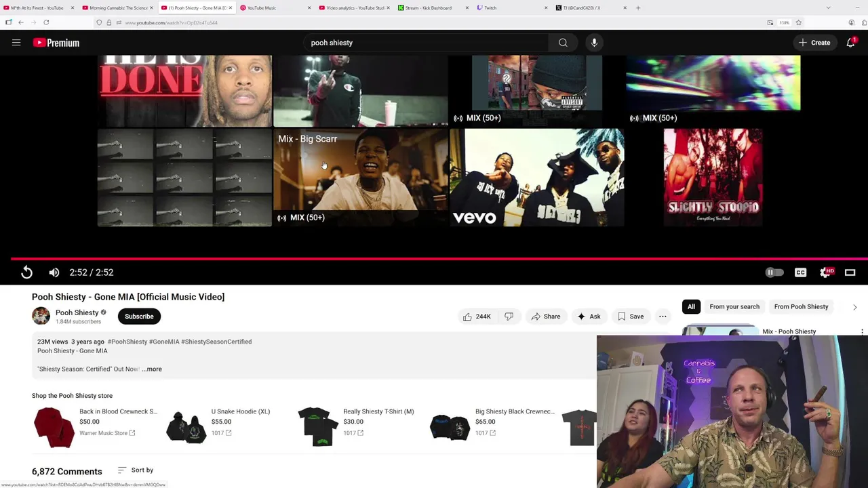Click the search magnifier button
Viewport: 868px width, 488px height.
563,43
